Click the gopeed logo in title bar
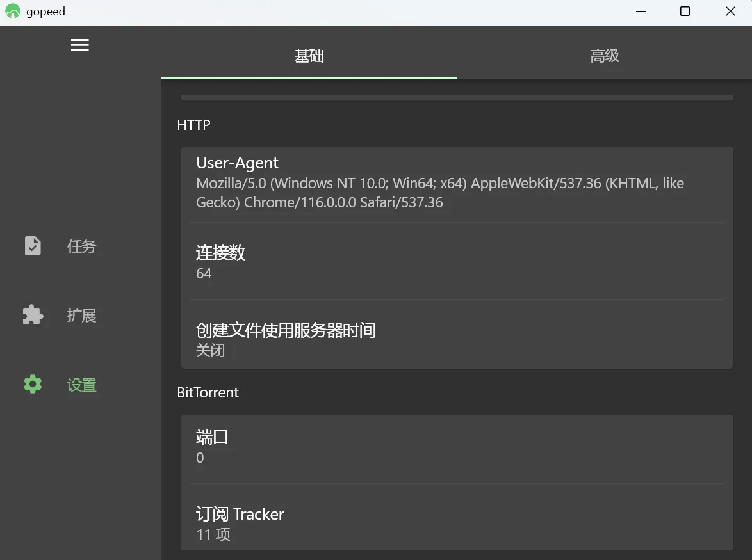This screenshot has height=560, width=752. 12,11
